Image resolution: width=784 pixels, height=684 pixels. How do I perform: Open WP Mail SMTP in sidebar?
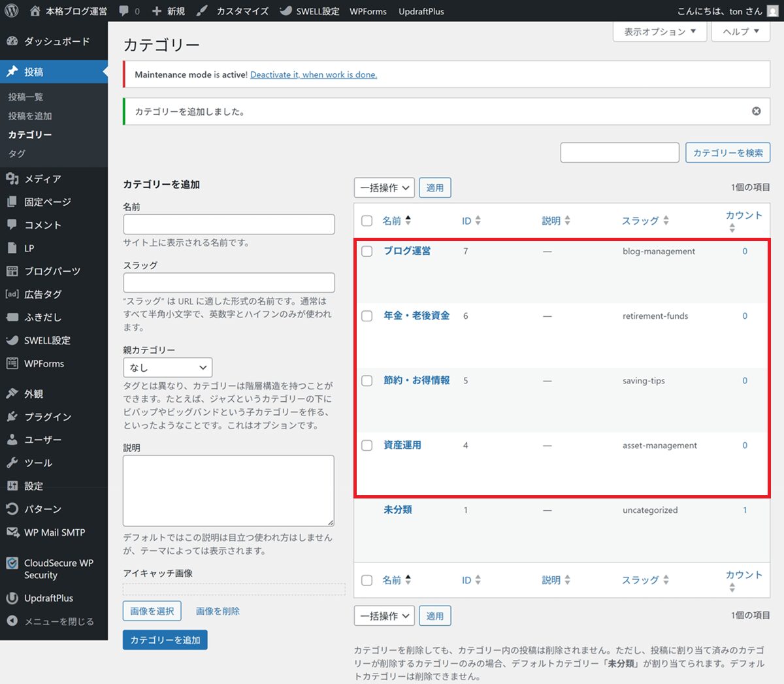coord(54,532)
